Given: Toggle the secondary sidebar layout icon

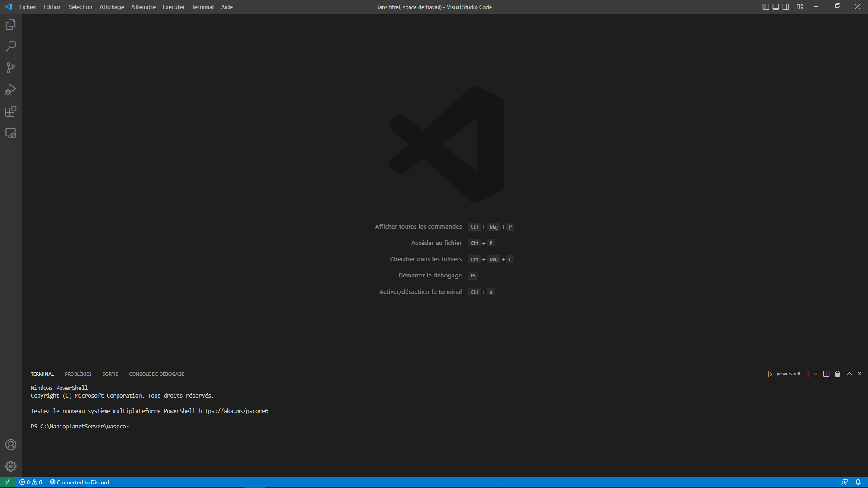Looking at the screenshot, I should tap(786, 6).
